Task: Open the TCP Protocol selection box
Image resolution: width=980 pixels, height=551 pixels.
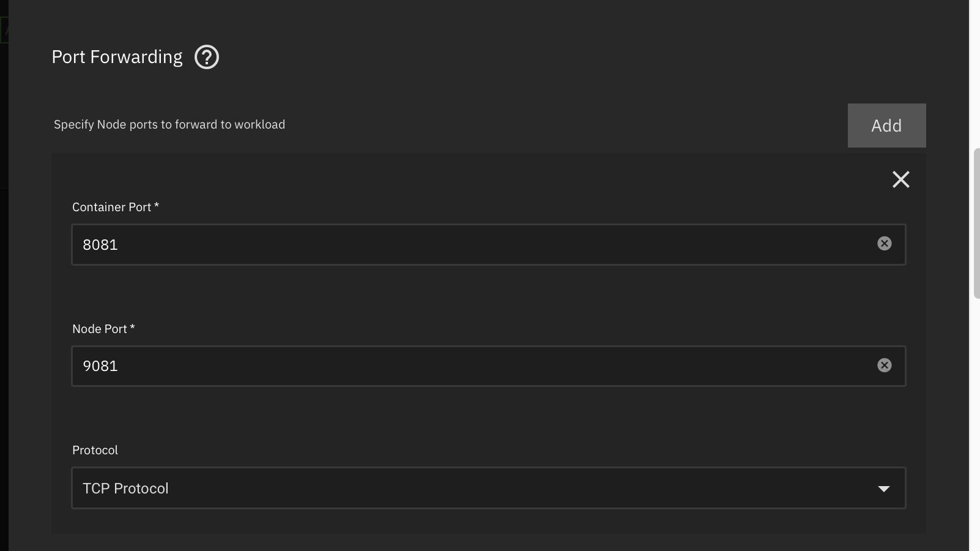Action: point(489,488)
